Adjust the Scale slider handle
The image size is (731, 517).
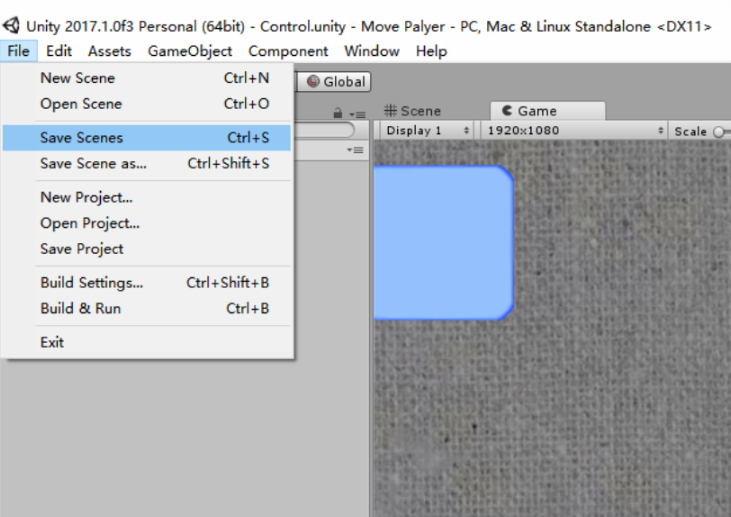[719, 132]
